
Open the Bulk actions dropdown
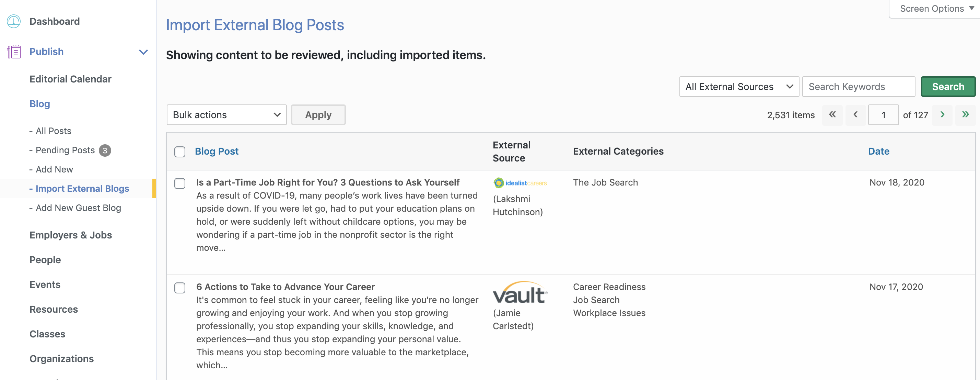coord(226,115)
